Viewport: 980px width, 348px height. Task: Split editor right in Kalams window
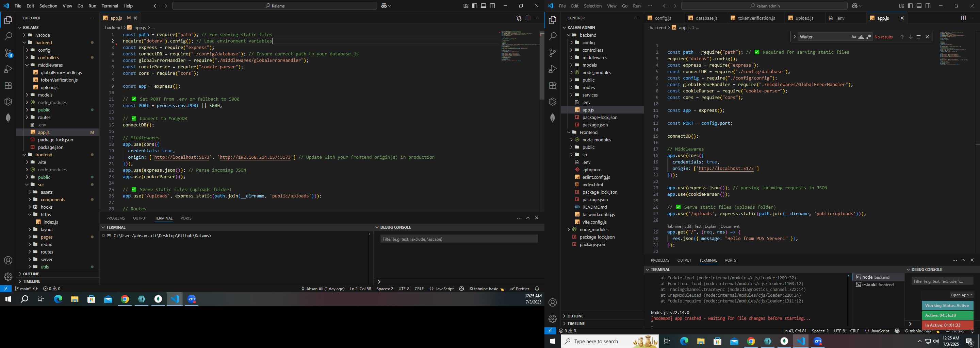[528, 18]
